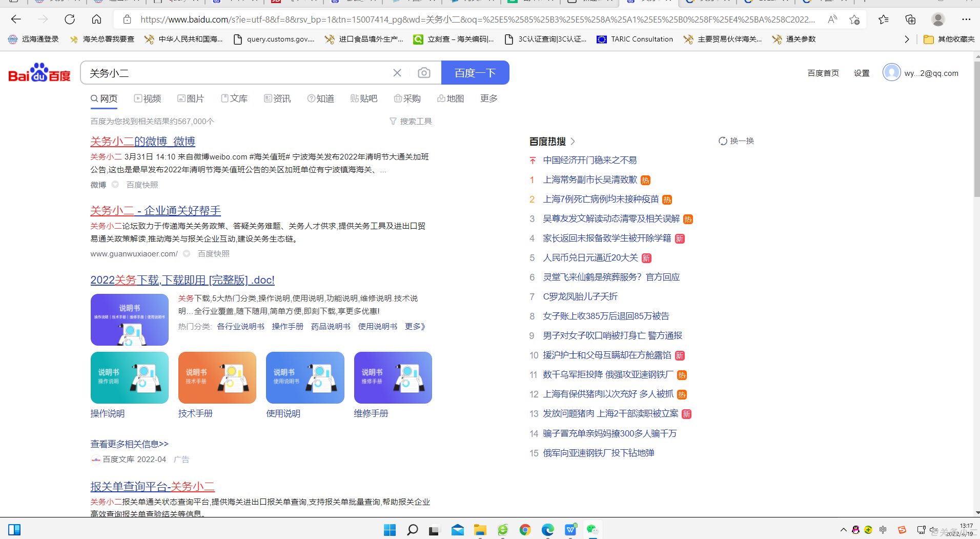980x539 pixels.
Task: Open the browser home page
Action: 96,19
